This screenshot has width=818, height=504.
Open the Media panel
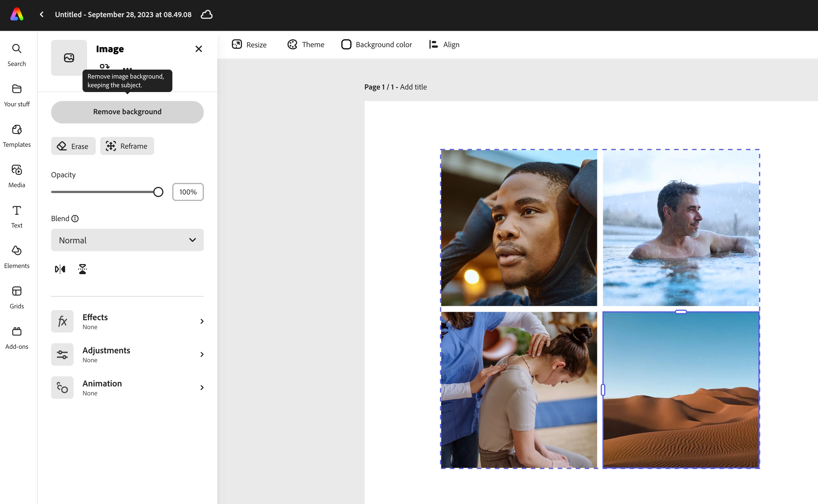(17, 176)
